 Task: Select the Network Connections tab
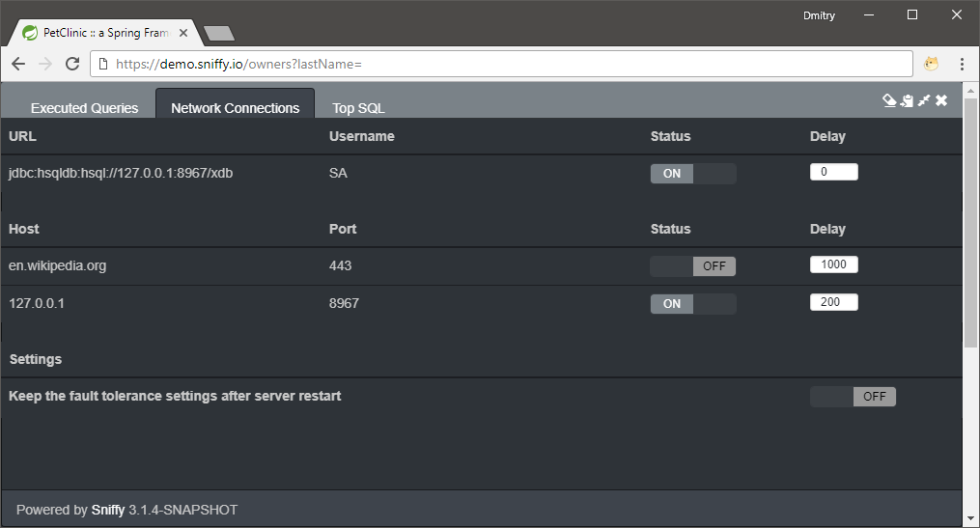pyautogui.click(x=235, y=108)
